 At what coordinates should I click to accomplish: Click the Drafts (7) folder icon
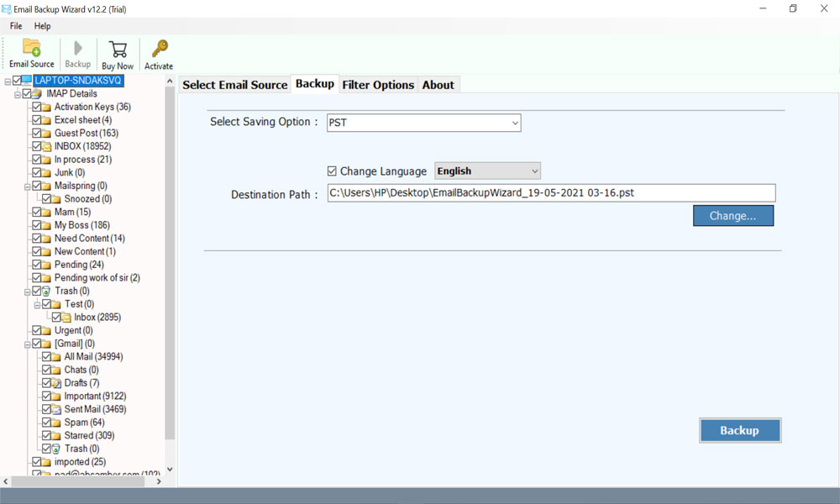click(x=56, y=383)
